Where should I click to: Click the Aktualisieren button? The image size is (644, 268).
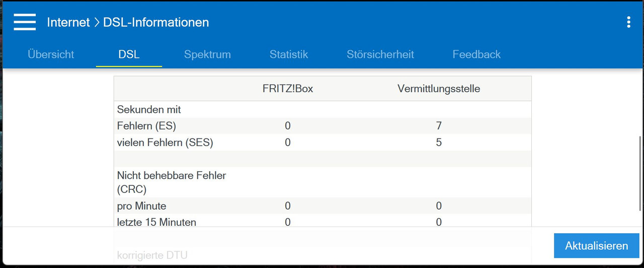coord(597,246)
